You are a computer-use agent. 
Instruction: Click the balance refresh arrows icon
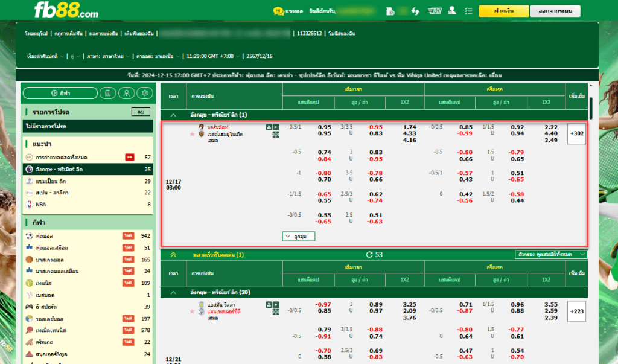click(415, 11)
